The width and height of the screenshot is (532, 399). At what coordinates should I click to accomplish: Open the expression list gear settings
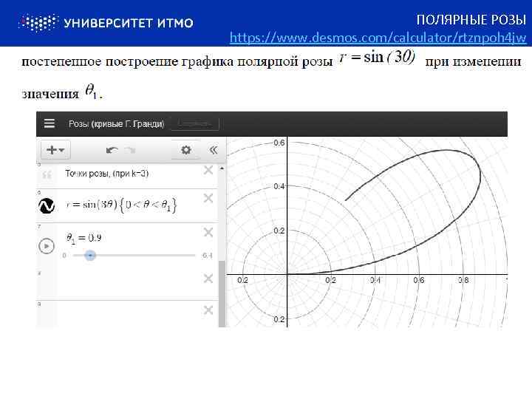click(x=186, y=149)
